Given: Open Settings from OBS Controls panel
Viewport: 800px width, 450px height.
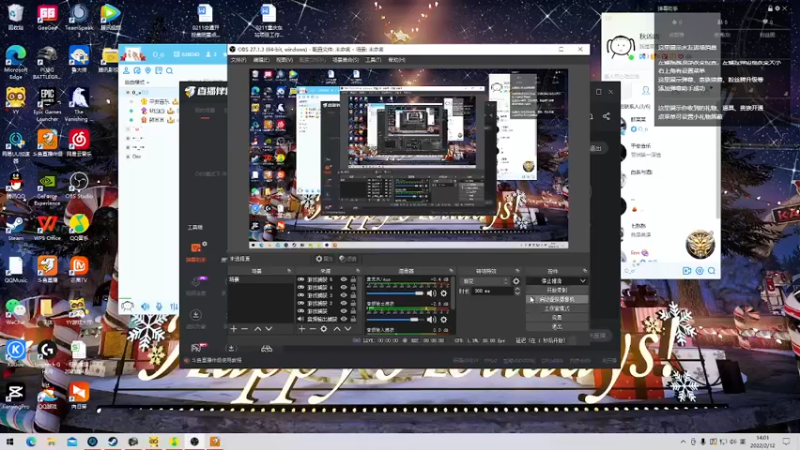Looking at the screenshot, I should (557, 317).
